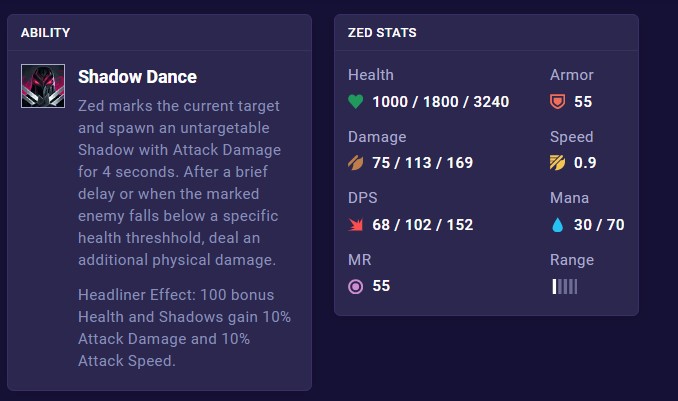The width and height of the screenshot is (678, 401).
Task: Click the red shield Armor icon
Action: point(557,102)
